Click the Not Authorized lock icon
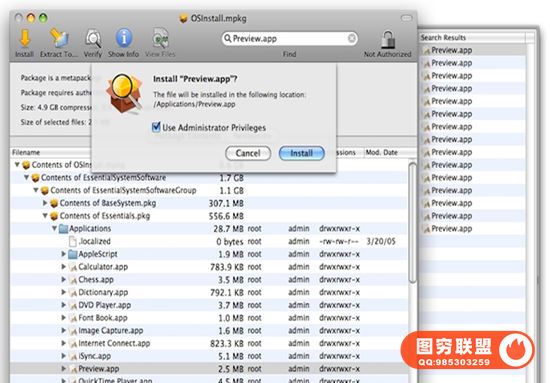 pyautogui.click(x=388, y=39)
